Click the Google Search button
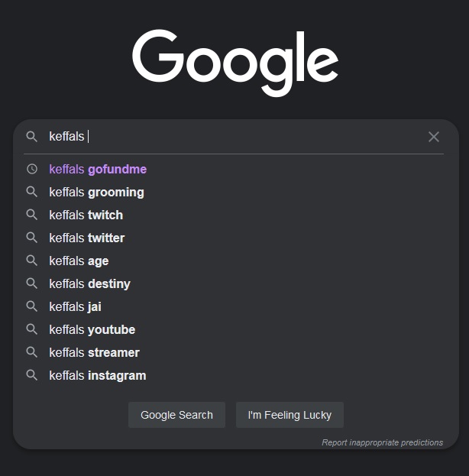Image resolution: width=469 pixels, height=476 pixels. pyautogui.click(x=176, y=415)
